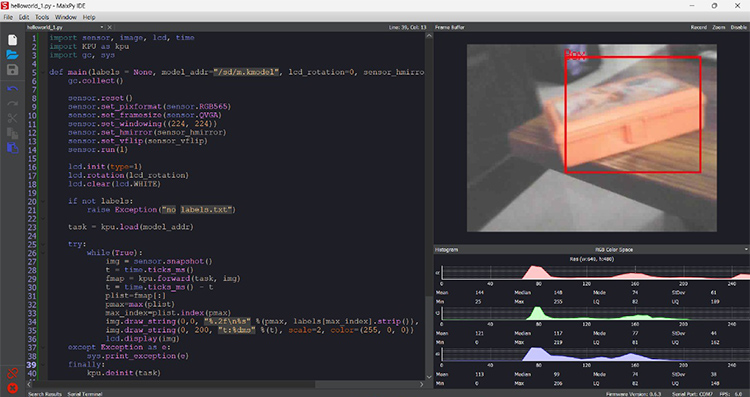Image resolution: width=750 pixels, height=397 pixels.
Task: Click line number 14 in the gutter
Action: tap(33, 150)
